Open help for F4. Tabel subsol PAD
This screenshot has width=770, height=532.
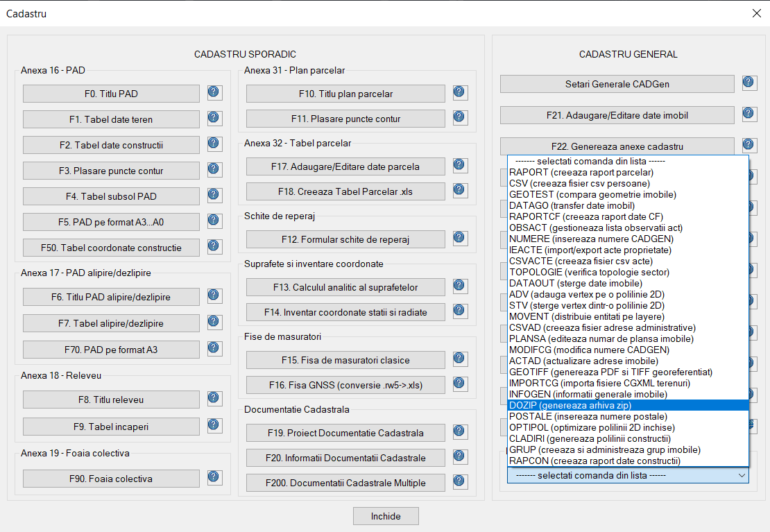(x=214, y=194)
